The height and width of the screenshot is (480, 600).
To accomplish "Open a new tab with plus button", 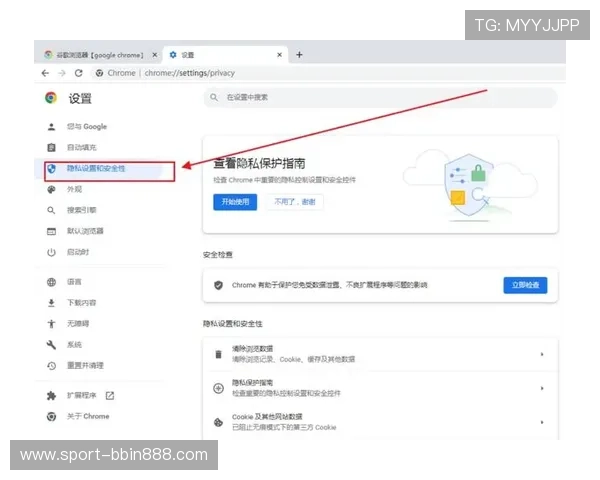I will 299,55.
